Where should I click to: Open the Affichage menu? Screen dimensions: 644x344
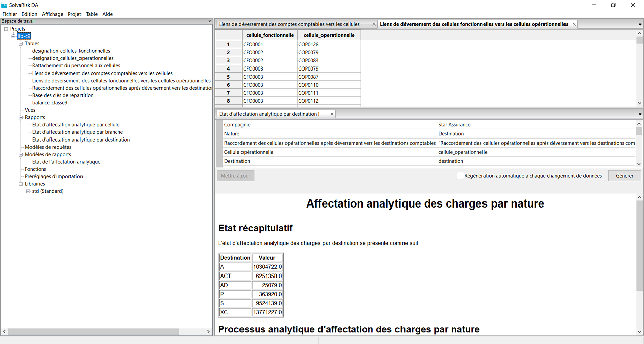coord(52,14)
